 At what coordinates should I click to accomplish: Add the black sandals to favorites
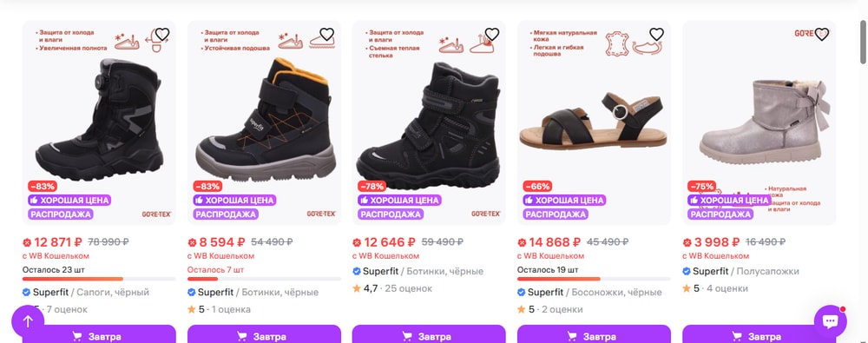coord(656,35)
